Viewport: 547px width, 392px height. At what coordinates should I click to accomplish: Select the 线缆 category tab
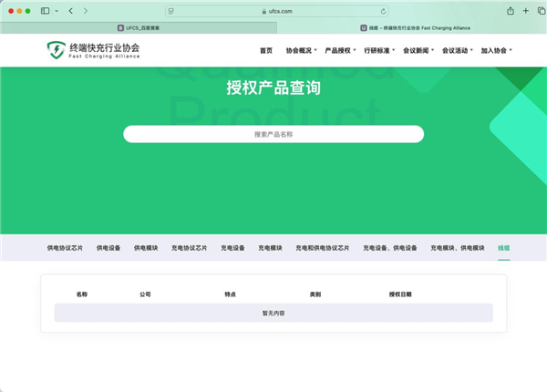[504, 248]
